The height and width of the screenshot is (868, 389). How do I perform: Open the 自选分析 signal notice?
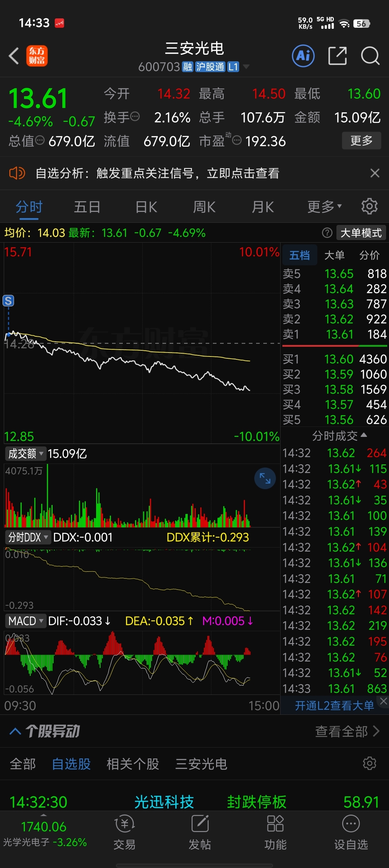[157, 173]
